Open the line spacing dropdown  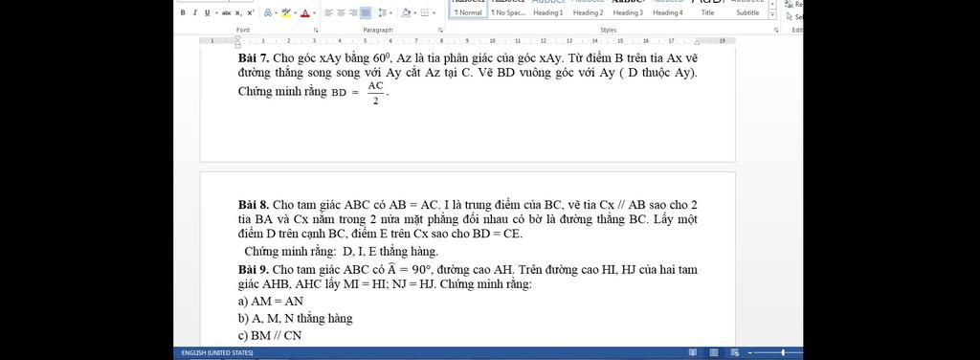coord(391,13)
